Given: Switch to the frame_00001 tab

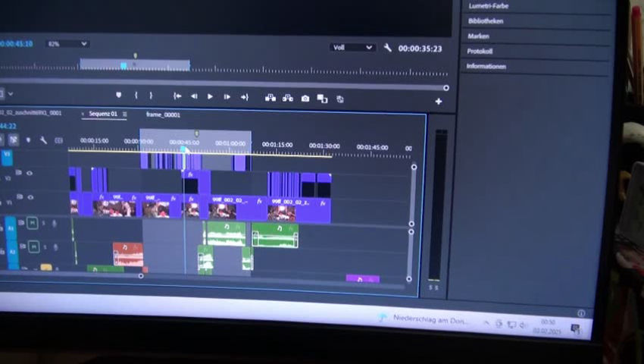Looking at the screenshot, I should [x=163, y=115].
